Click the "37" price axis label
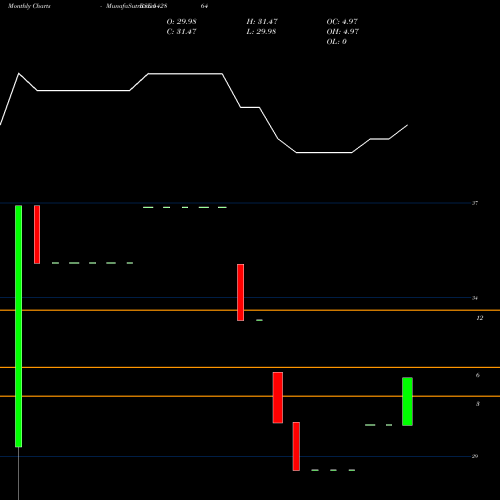500x500 pixels. (x=475, y=203)
